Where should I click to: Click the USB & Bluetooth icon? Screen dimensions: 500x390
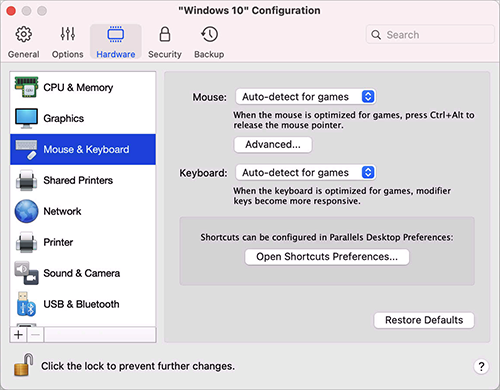pos(26,304)
